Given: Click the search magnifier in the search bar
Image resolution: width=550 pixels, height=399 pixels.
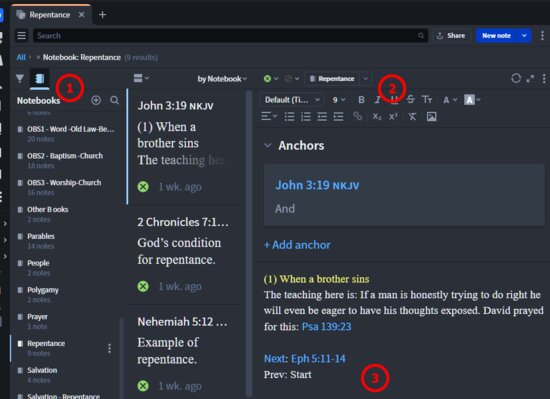Looking at the screenshot, I should coord(421,35).
